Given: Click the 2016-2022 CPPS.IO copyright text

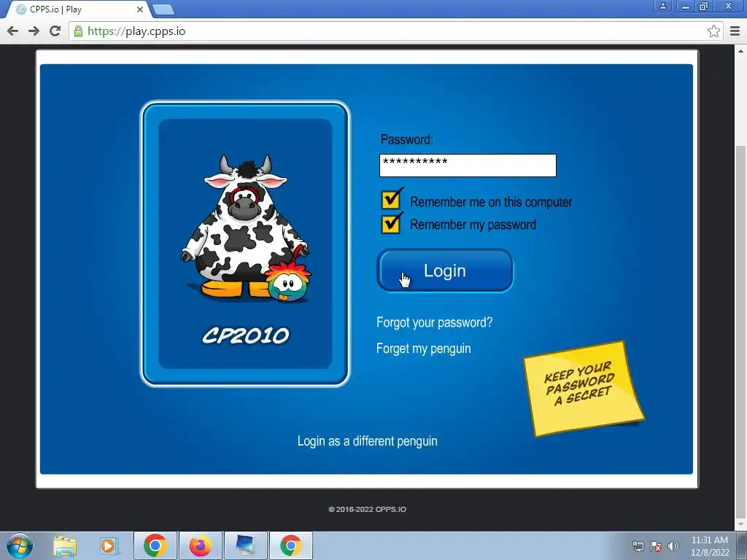Looking at the screenshot, I should (367, 509).
